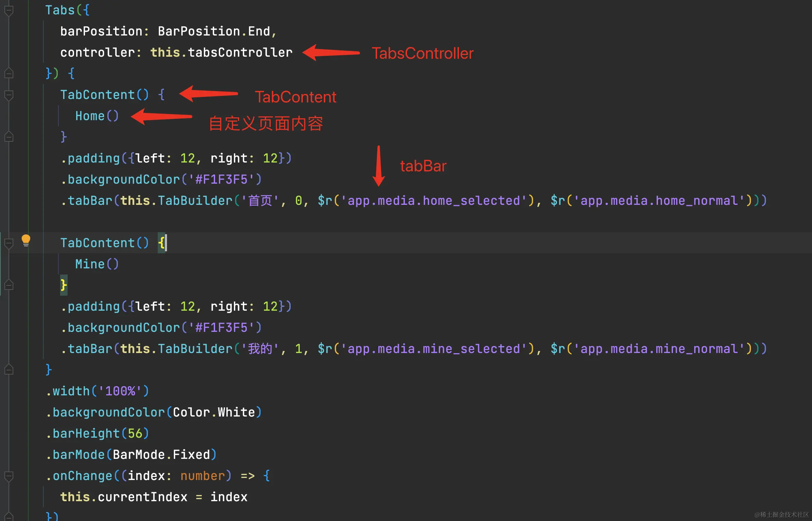Click the barHeight value 56

pyautogui.click(x=135, y=434)
